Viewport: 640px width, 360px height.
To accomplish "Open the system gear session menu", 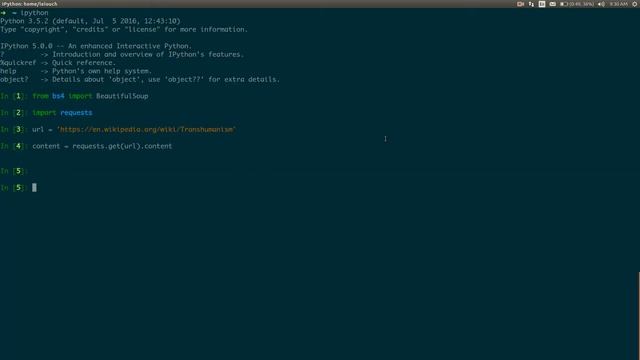I will pos(635,4).
